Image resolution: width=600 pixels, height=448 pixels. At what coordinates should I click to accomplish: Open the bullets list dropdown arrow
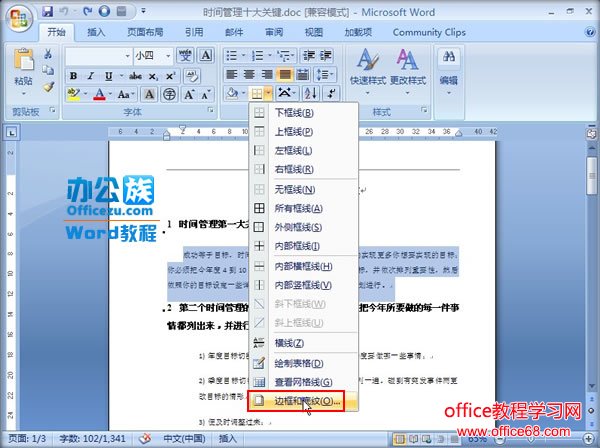pos(243,56)
